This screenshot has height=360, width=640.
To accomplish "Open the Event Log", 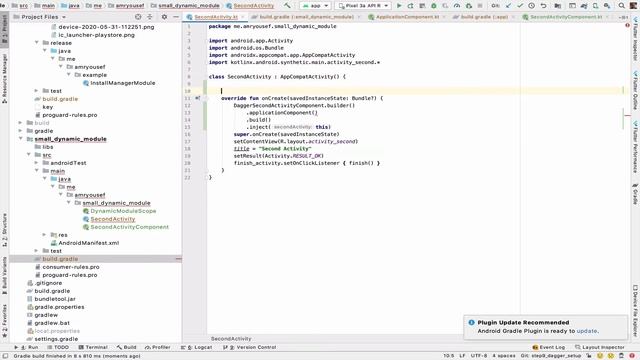I will click(x=549, y=347).
